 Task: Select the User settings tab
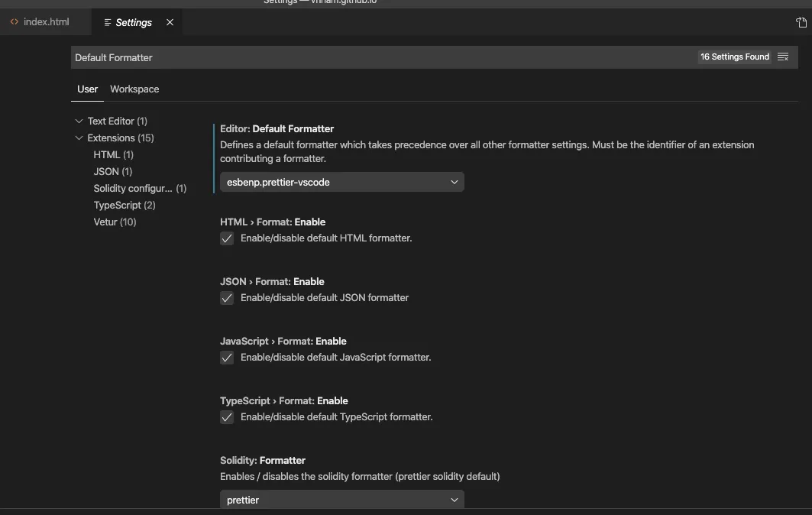coord(88,89)
